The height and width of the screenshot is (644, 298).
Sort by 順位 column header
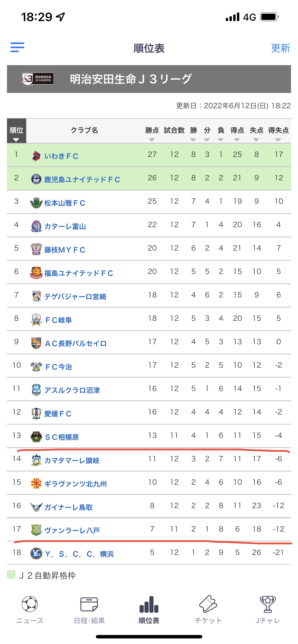point(16,131)
